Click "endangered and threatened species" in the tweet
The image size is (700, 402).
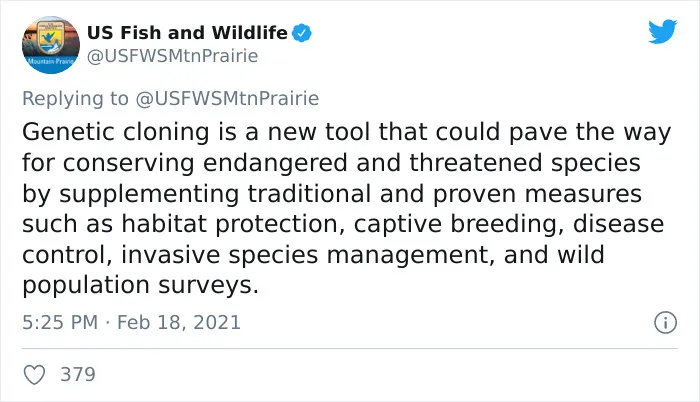click(422, 163)
